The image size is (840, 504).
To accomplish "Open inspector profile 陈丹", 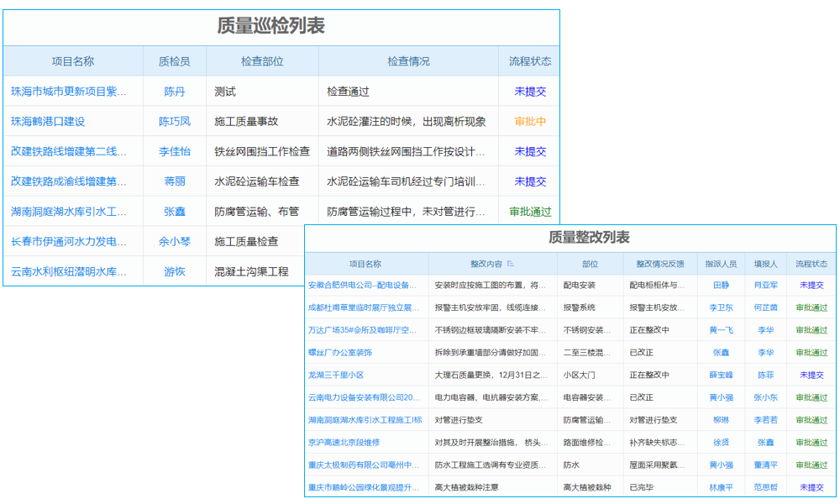I will pyautogui.click(x=174, y=91).
